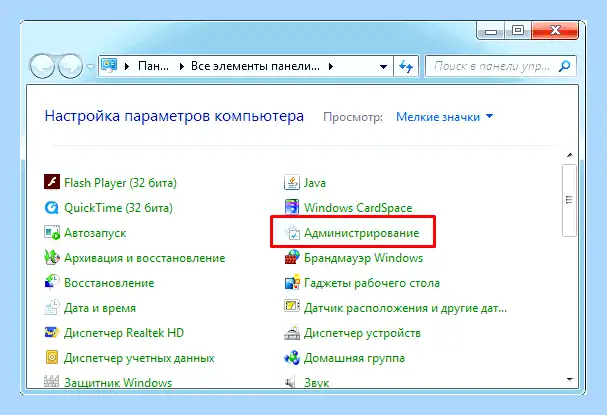Viewport: 607px width, 415px height.
Task: Click the Администрирование icon
Action: pyautogui.click(x=292, y=233)
